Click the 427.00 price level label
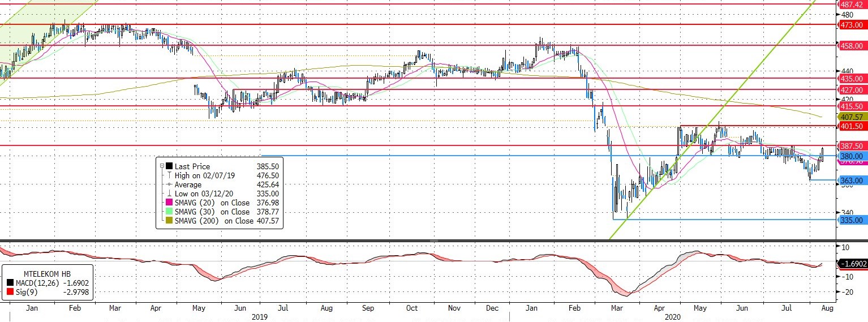Screen dimensions: 868x322 point(852,90)
